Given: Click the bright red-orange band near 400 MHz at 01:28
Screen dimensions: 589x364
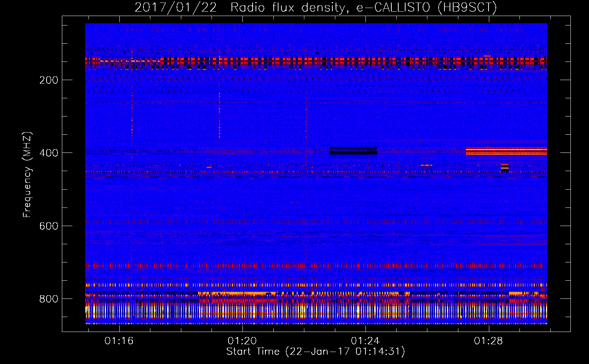Looking at the screenshot, I should (506, 151).
